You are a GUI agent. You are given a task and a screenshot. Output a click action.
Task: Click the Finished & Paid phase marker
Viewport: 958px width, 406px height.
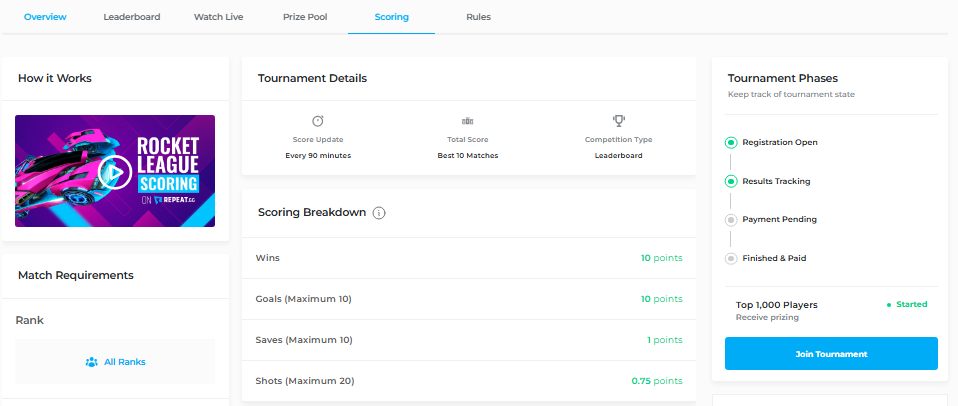tap(731, 258)
